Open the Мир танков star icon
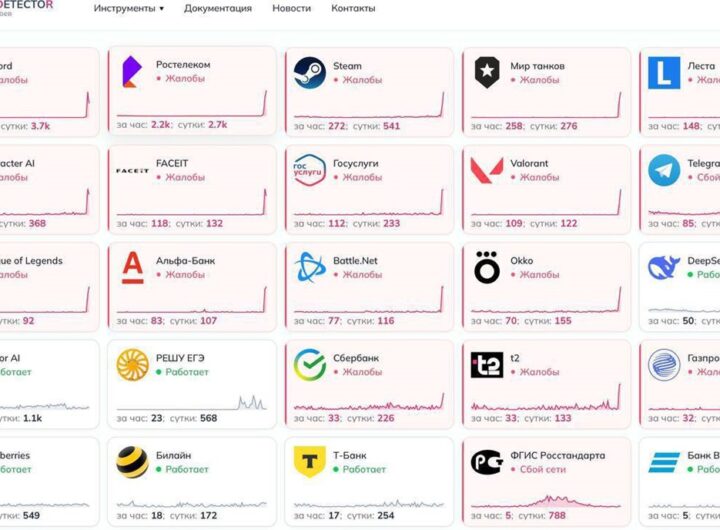 point(487,72)
